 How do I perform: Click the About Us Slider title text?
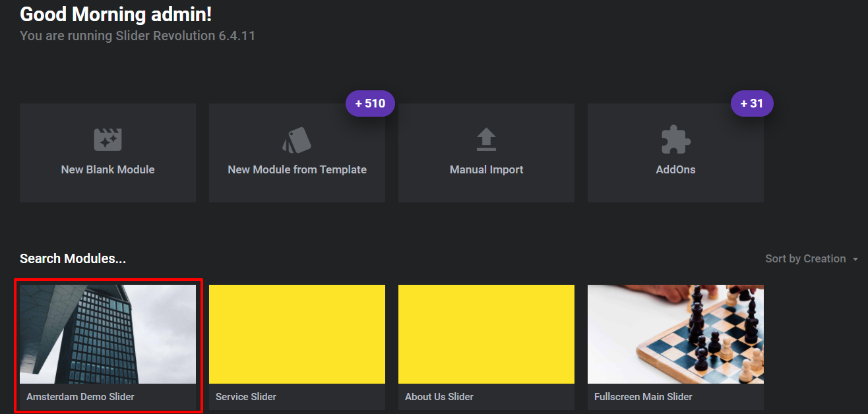[x=439, y=397]
